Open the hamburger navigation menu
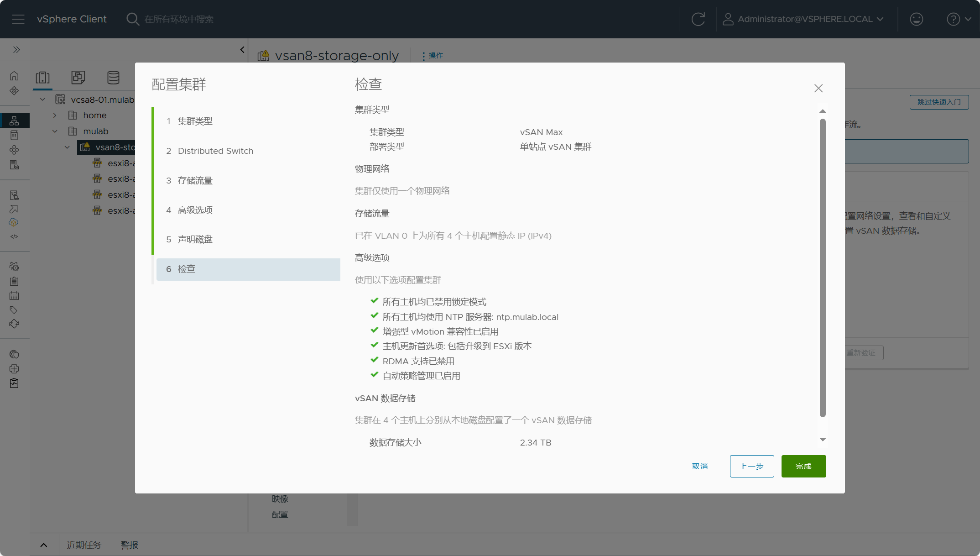Viewport: 980px width, 556px height. (18, 19)
